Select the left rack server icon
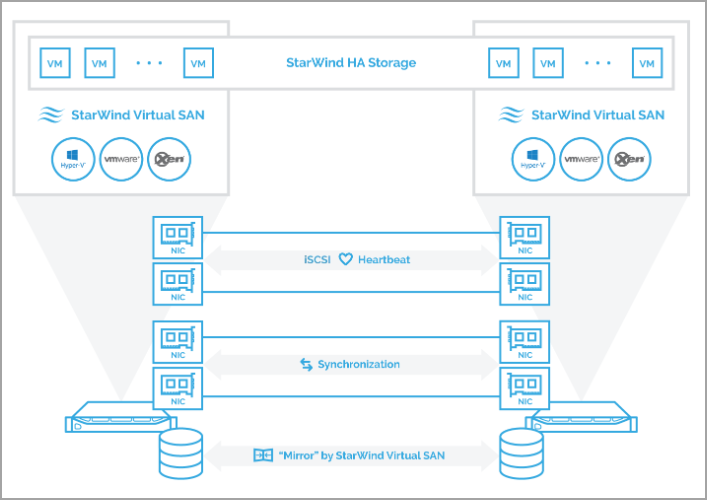This screenshot has width=707, height=500. pyautogui.click(x=121, y=417)
